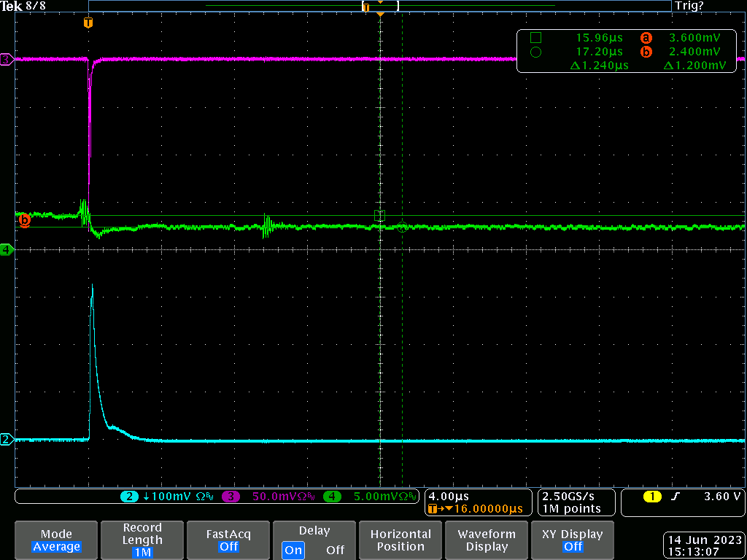This screenshot has width=747, height=560.
Task: Click the circle cursor marker on the waveform
Action: tap(402, 227)
